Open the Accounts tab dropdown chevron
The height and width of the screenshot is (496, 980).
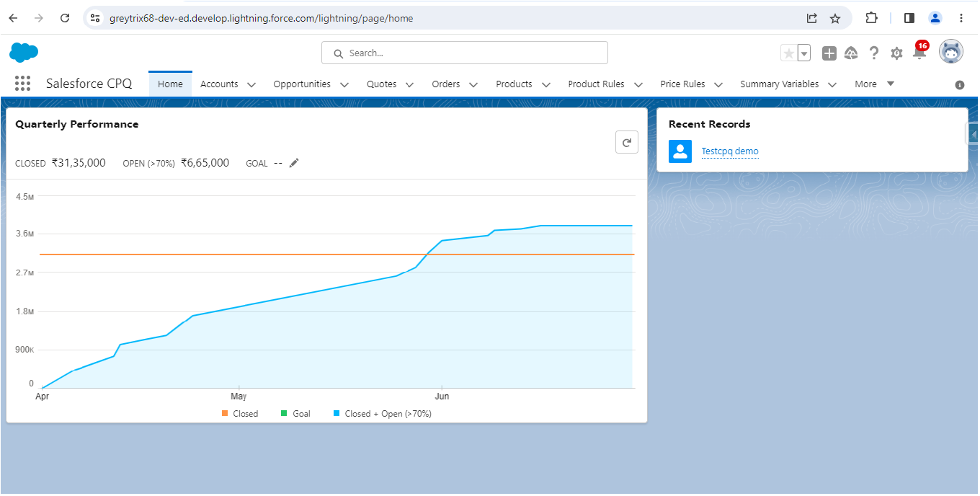click(x=251, y=84)
